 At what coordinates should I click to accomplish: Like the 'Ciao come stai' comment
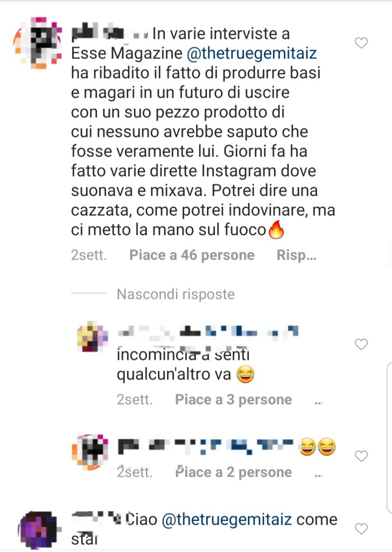(361, 528)
